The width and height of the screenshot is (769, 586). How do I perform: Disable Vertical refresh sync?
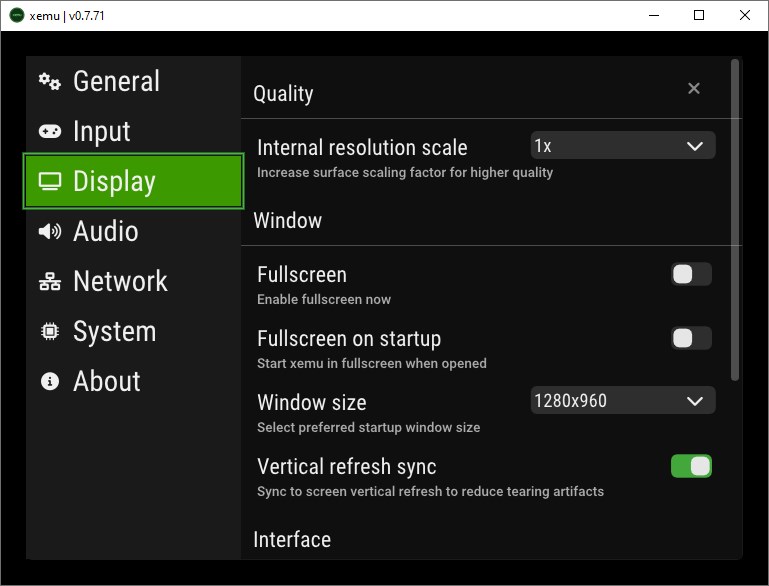click(691, 466)
